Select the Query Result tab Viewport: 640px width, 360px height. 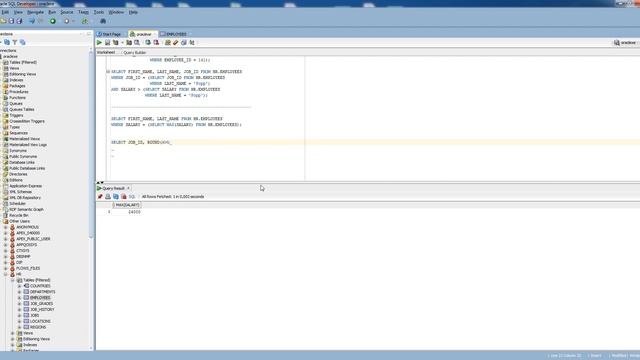113,188
